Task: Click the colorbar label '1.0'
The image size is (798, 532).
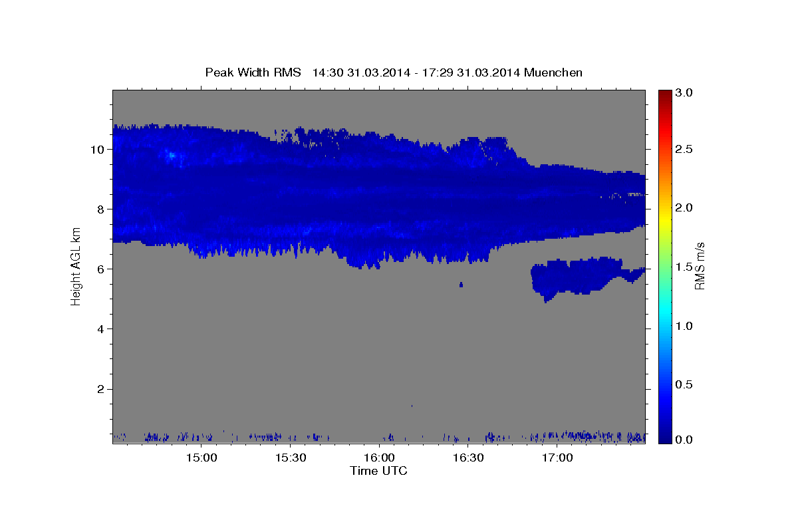Action: [x=684, y=326]
